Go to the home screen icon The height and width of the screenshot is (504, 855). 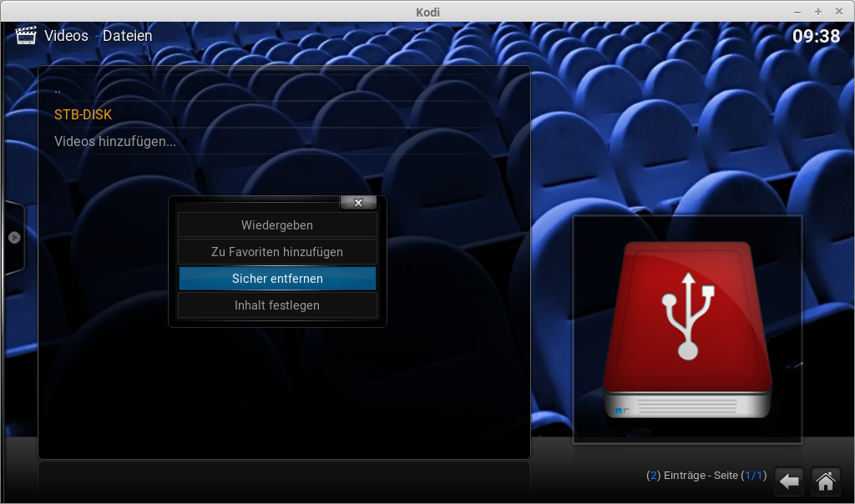[x=825, y=481]
